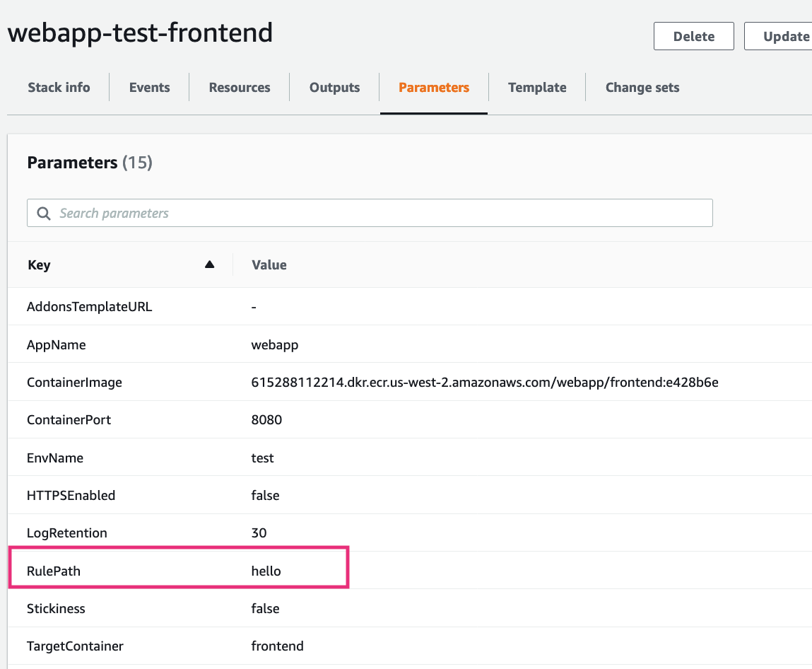The height and width of the screenshot is (669, 812).
Task: Click the 30 LogRetention value
Action: pos(259,533)
